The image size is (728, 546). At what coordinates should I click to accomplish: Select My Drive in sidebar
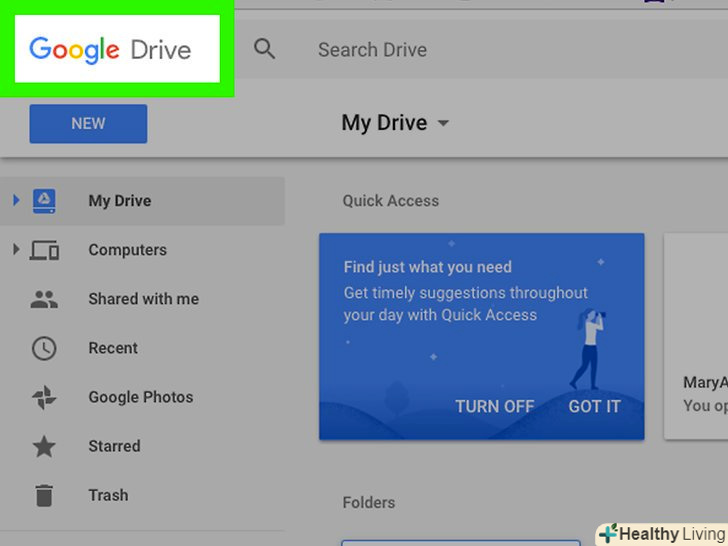[x=142, y=201]
